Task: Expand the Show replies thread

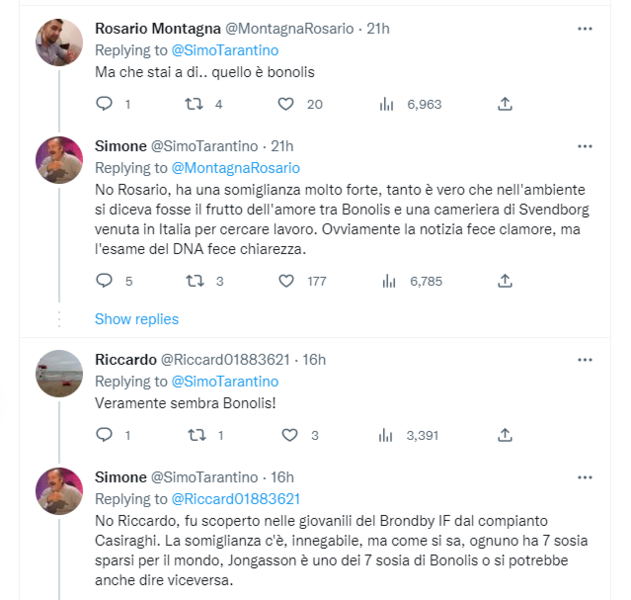Action: point(136,319)
